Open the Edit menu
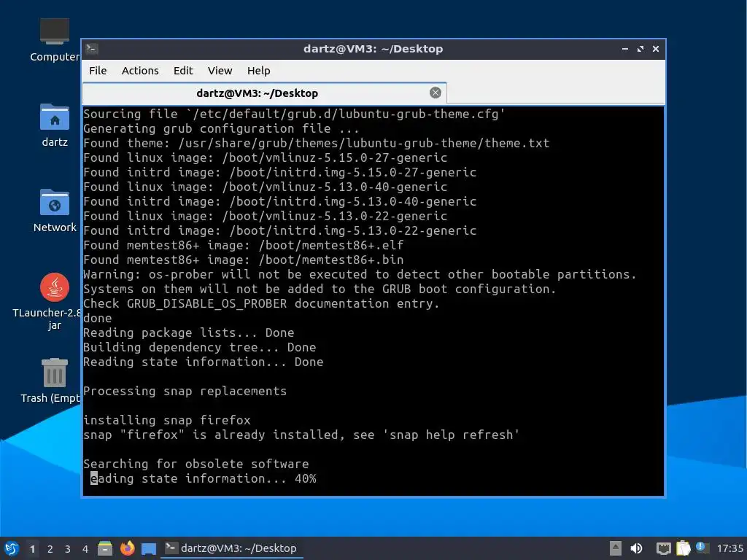 [x=183, y=71]
